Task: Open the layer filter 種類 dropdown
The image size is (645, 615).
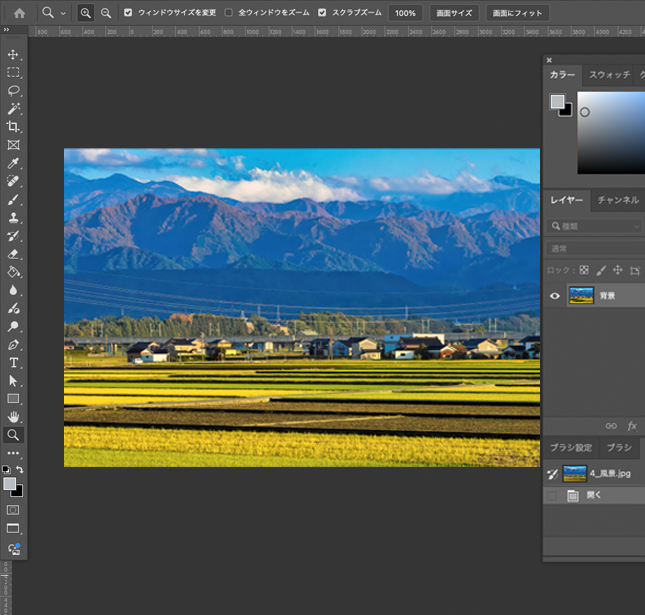Action: point(595,226)
